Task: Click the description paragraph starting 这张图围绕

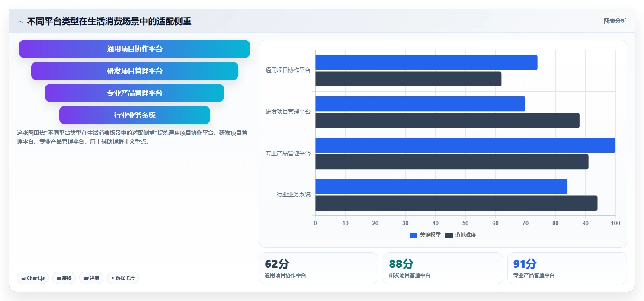Action: click(132, 137)
